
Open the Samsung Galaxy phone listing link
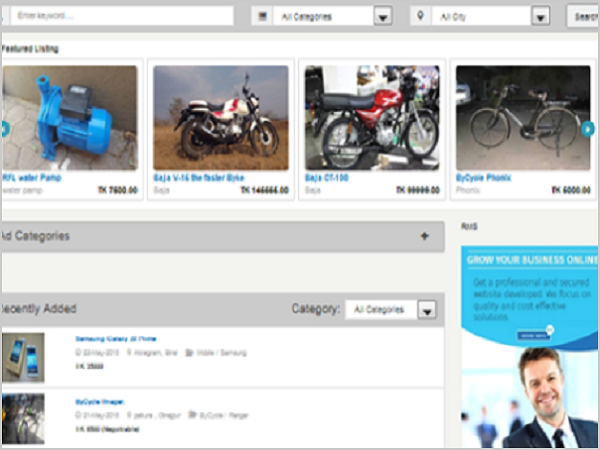[x=116, y=339]
